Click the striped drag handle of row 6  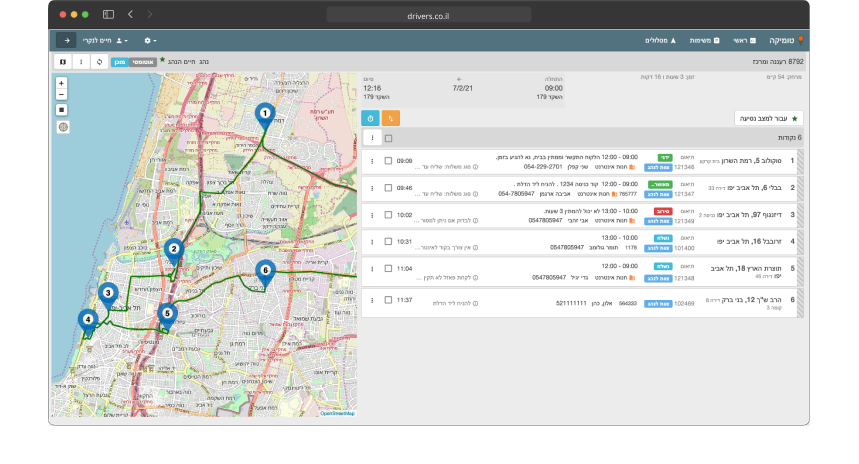point(800,303)
